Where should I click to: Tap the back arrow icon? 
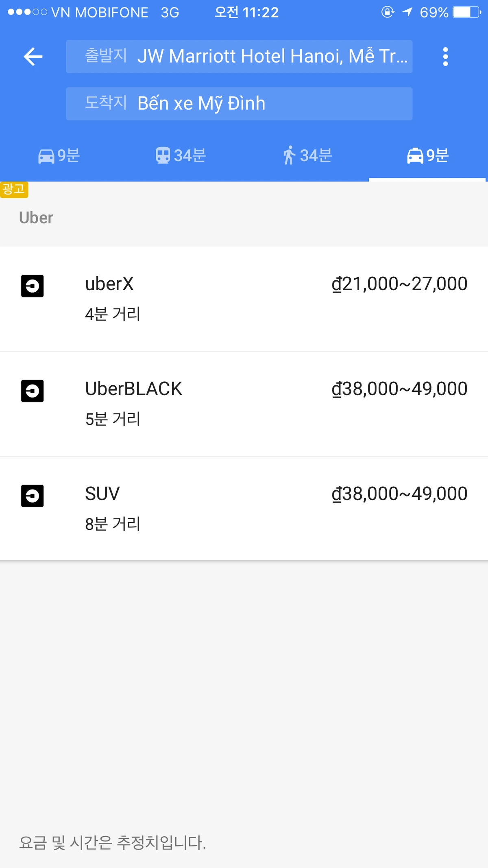[33, 57]
